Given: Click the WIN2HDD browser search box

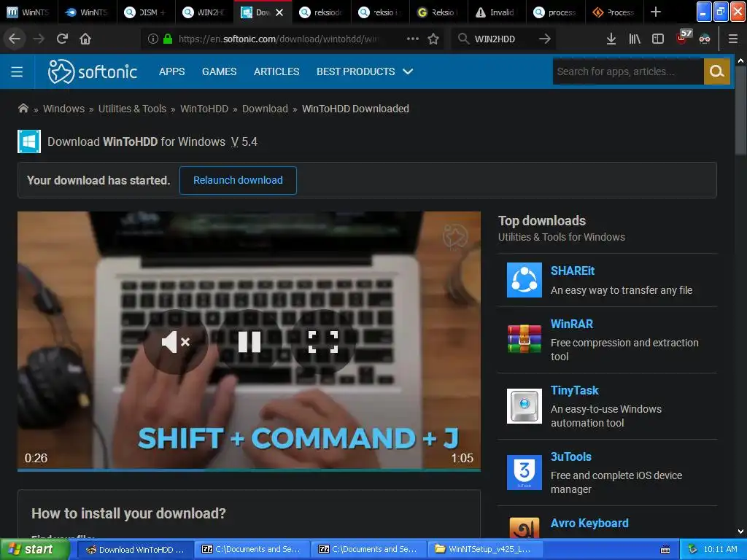Looking at the screenshot, I should point(503,39).
